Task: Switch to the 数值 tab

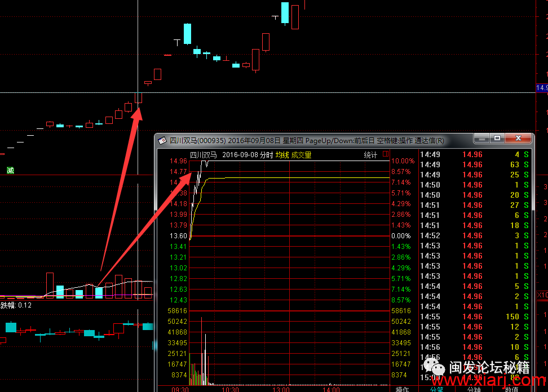Action: [x=511, y=389]
